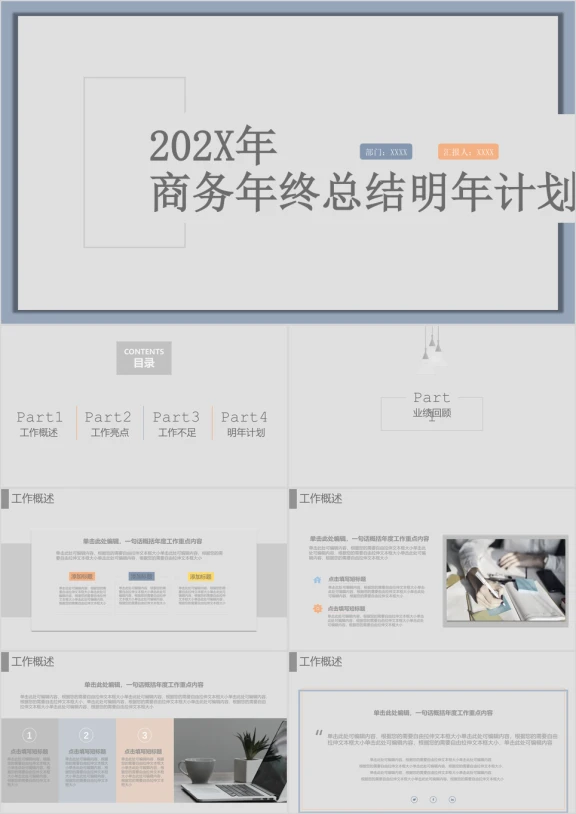Click 点击填写短标题 beside the home icon

coord(347,579)
